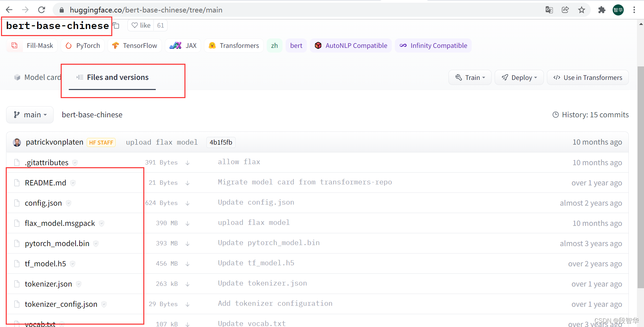This screenshot has width=644, height=327.
Task: Open the tf_model.h5 file
Action: click(46, 264)
